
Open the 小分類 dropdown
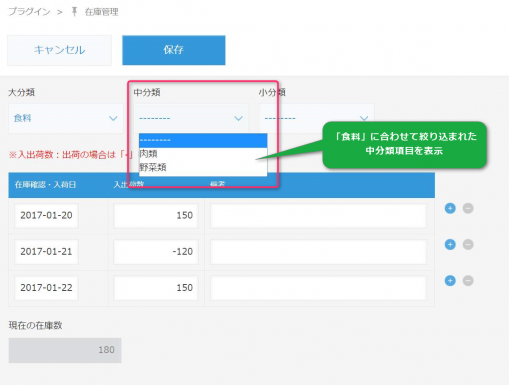(317, 118)
